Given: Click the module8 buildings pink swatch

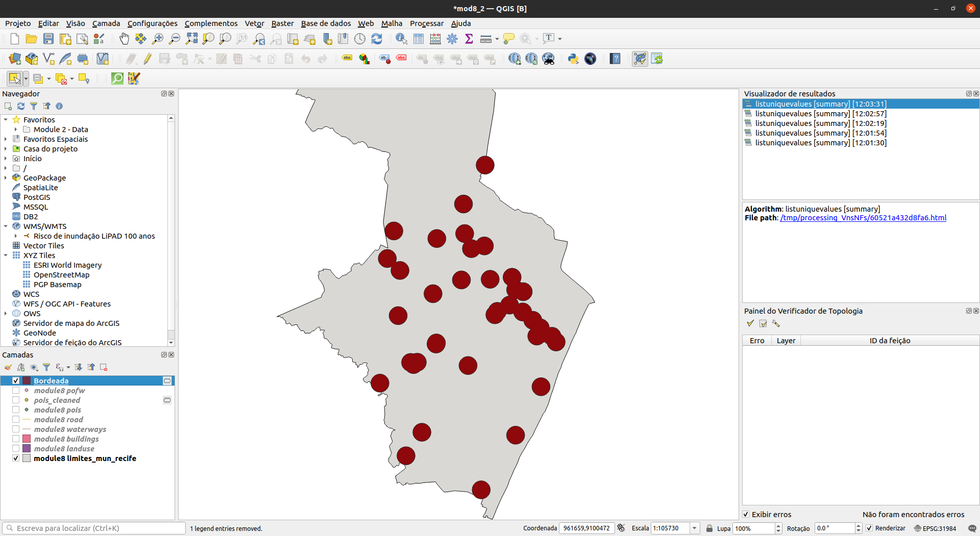Looking at the screenshot, I should click(27, 439).
